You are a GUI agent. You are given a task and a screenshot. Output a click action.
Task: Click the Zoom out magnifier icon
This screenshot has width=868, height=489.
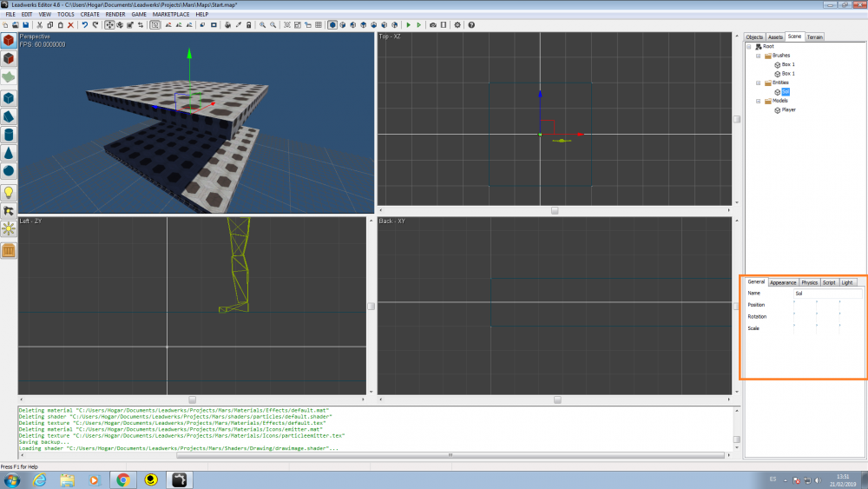[273, 25]
